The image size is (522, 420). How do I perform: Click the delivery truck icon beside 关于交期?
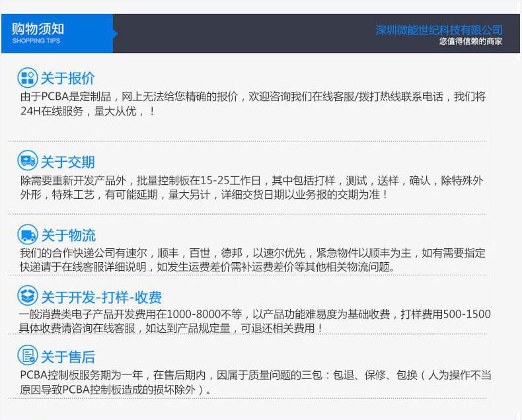tap(27, 161)
